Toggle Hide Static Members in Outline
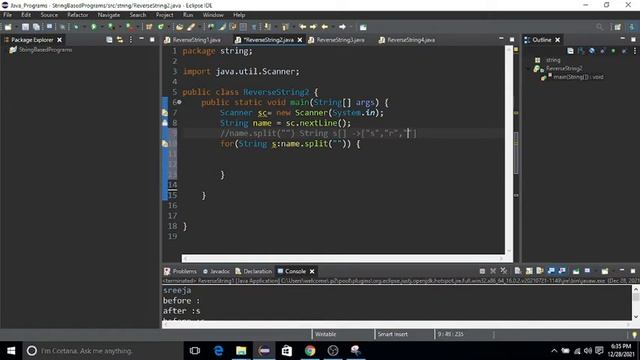The height and width of the screenshot is (360, 640). coord(602,51)
